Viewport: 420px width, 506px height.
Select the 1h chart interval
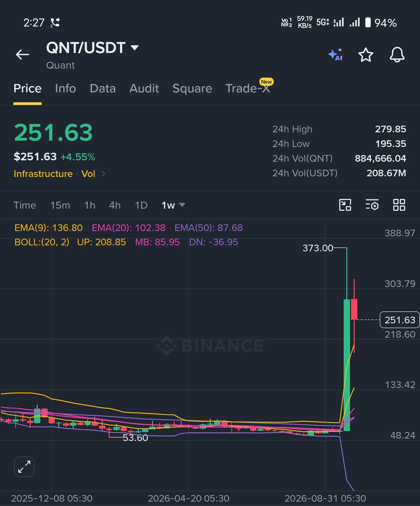coord(89,205)
